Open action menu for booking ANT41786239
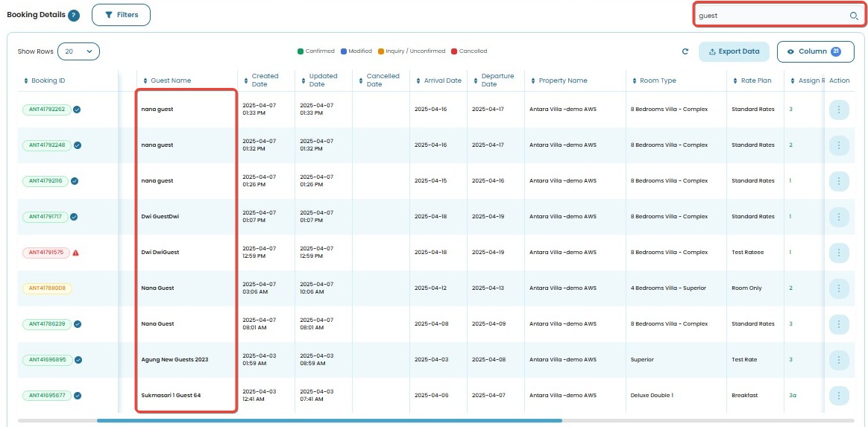This screenshot has width=868, height=427. (x=839, y=324)
